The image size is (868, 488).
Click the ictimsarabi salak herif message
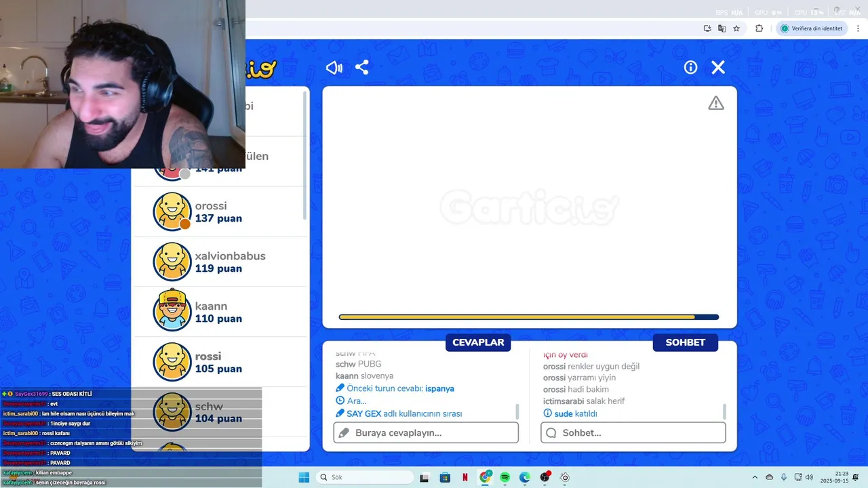click(584, 401)
